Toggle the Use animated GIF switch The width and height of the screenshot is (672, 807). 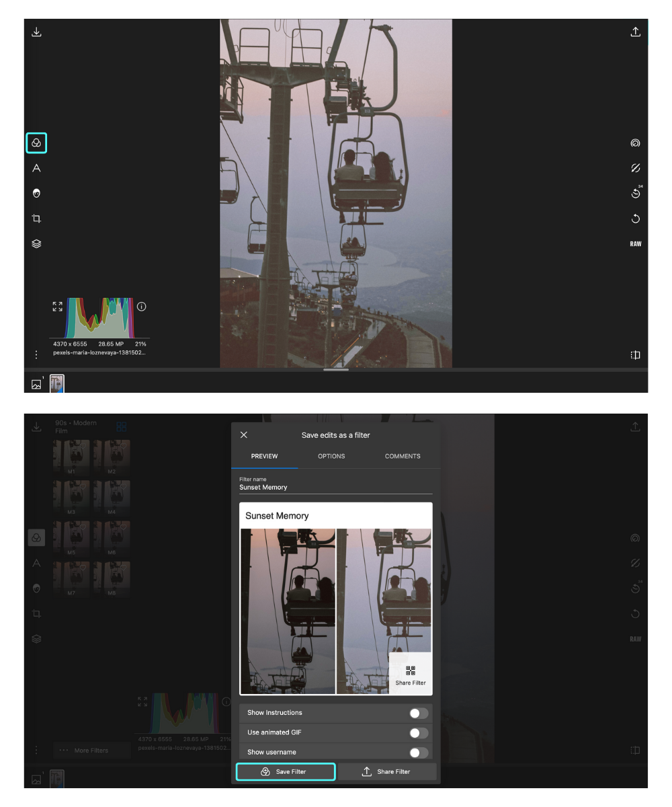tap(419, 733)
